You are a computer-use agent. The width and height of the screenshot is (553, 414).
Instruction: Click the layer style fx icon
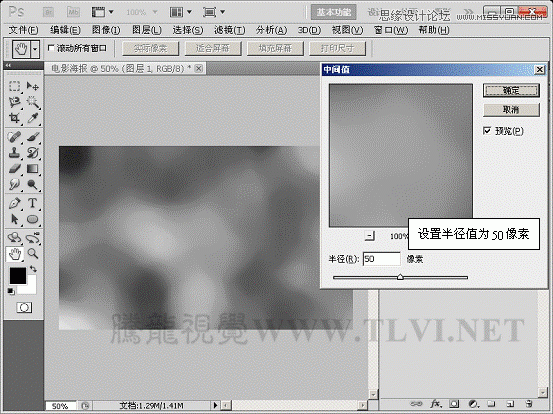(x=436, y=403)
